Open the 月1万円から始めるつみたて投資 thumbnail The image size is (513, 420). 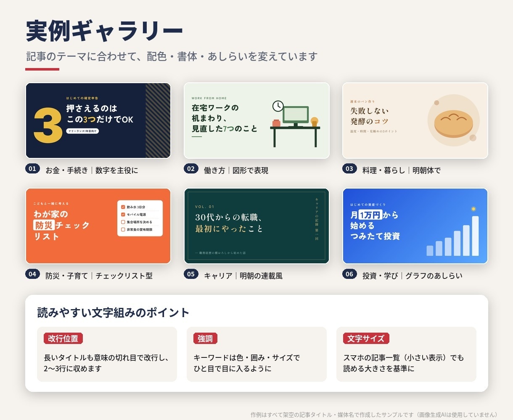point(415,226)
